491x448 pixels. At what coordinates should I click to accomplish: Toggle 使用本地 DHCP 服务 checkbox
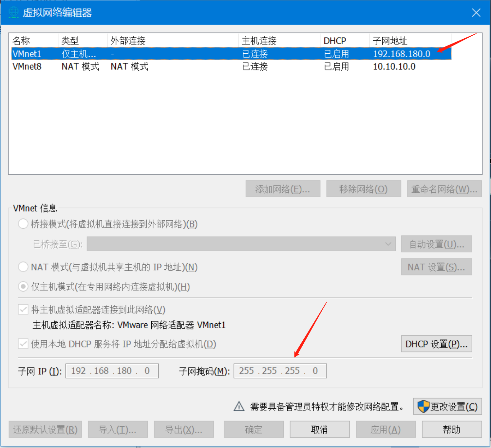click(23, 344)
